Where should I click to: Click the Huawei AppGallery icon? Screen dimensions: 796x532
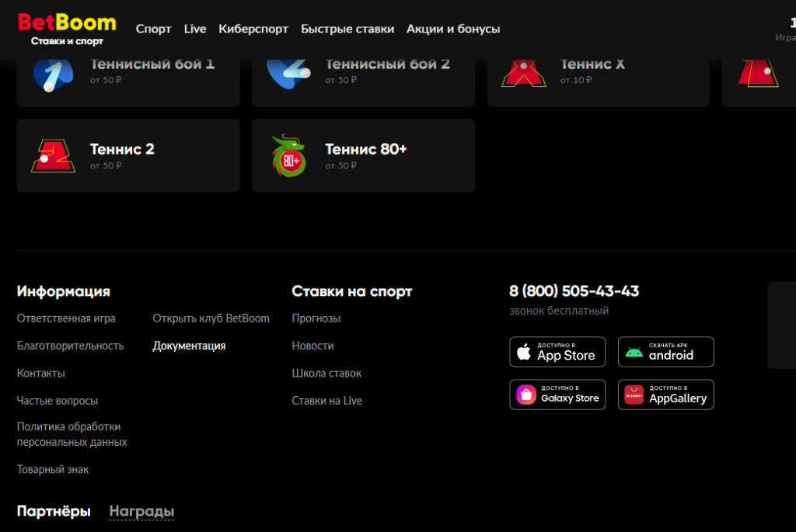(634, 395)
